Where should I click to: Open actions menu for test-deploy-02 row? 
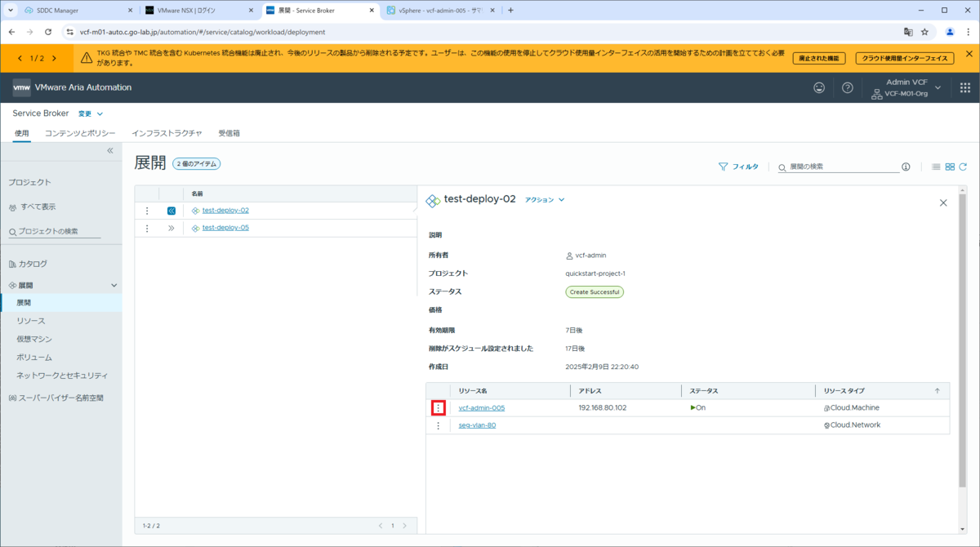click(x=147, y=211)
